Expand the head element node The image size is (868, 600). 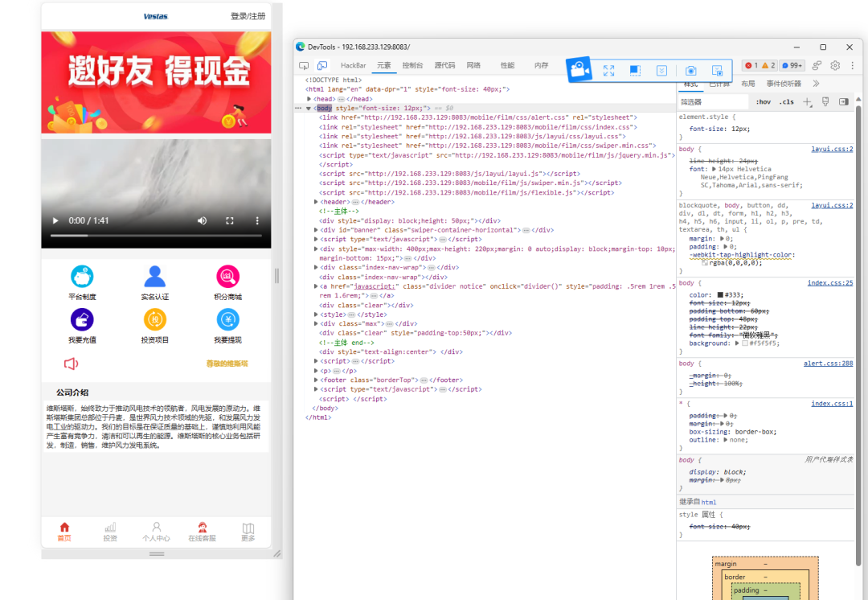(309, 99)
